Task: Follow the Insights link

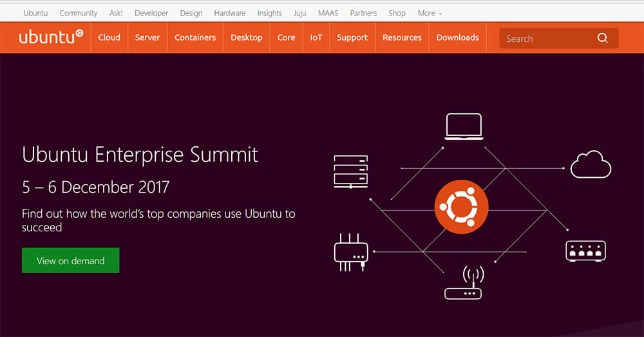Action: pos(269,13)
